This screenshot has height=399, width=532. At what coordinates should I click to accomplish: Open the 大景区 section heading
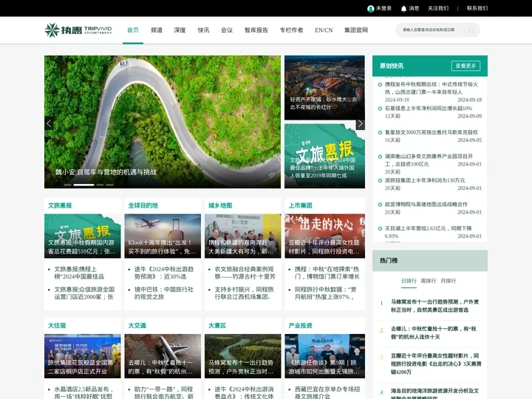217,326
